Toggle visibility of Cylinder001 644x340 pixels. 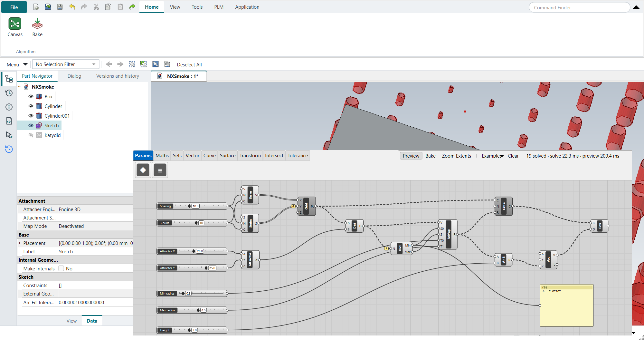[31, 116]
